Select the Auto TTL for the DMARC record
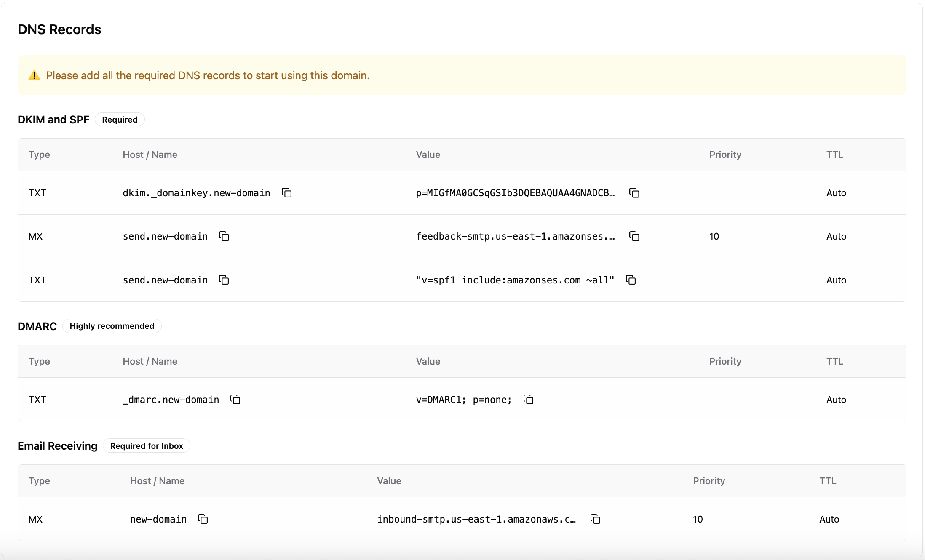This screenshot has height=560, width=925. (x=836, y=400)
